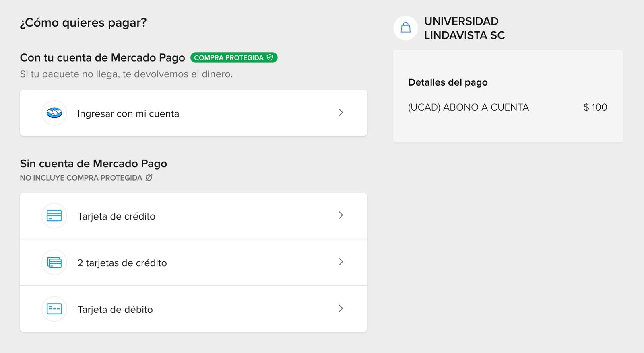The width and height of the screenshot is (644, 353).
Task: Click the UNIVERSIDAD LINDAVISTA SC store name
Action: point(464,28)
